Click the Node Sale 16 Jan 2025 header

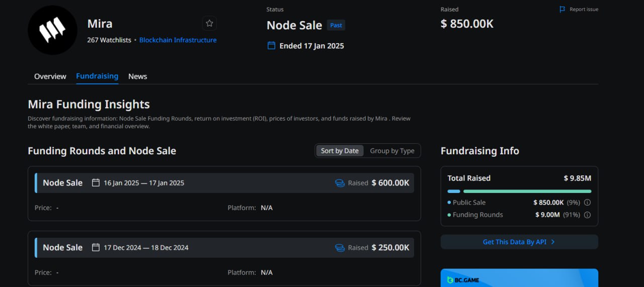pos(224,183)
